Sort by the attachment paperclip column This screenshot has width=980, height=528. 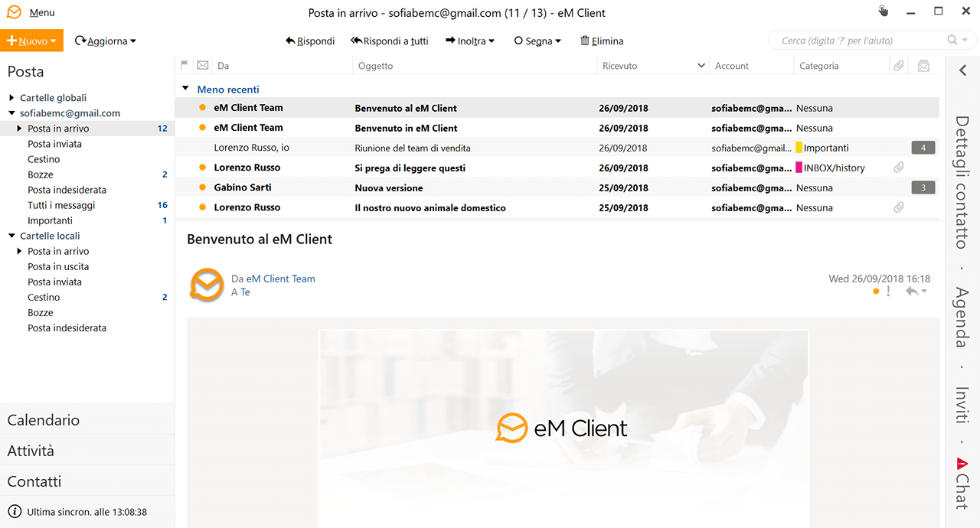click(899, 66)
